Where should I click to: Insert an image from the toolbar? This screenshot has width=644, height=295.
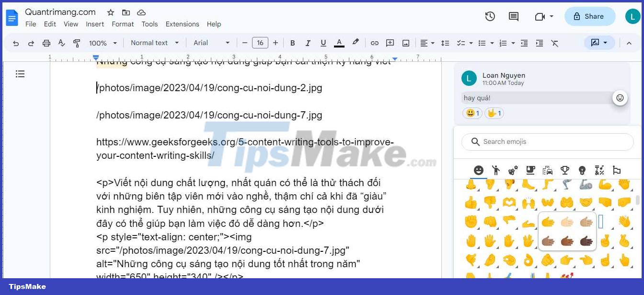coord(405,43)
